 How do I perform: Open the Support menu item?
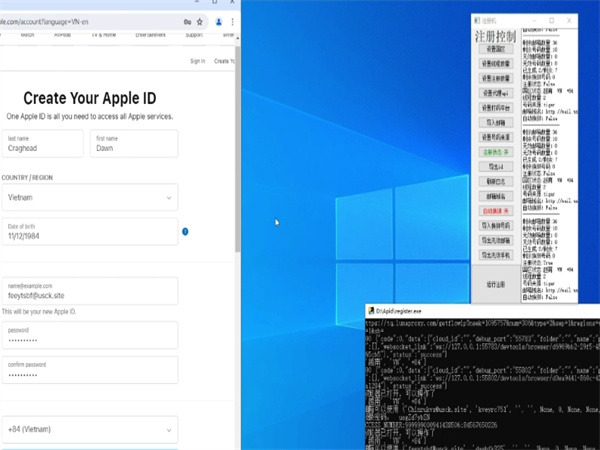tap(194, 34)
